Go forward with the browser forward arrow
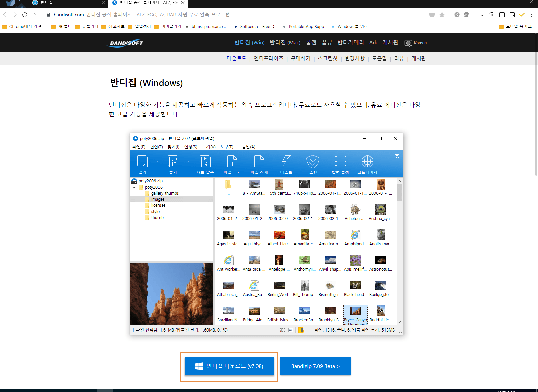 (x=15, y=15)
